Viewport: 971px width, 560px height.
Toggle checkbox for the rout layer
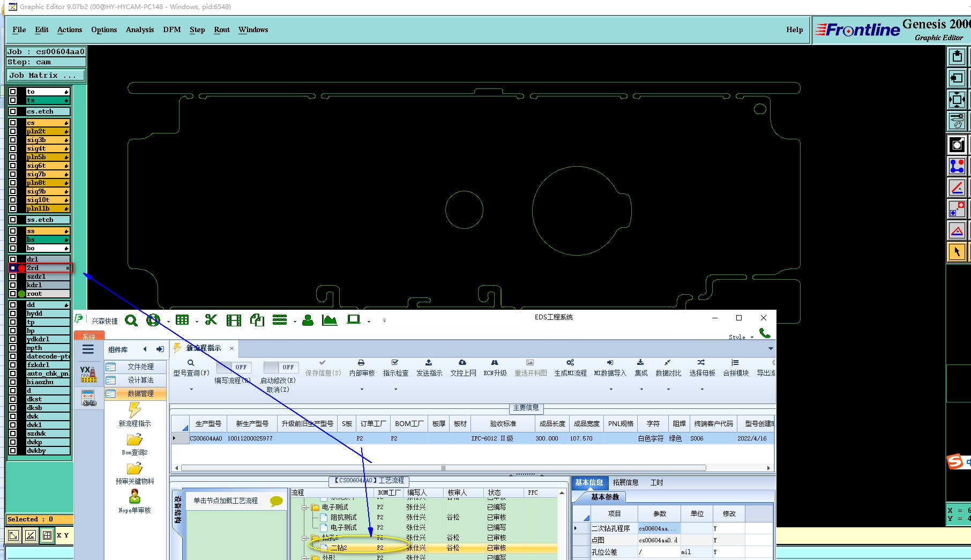[x=13, y=294]
